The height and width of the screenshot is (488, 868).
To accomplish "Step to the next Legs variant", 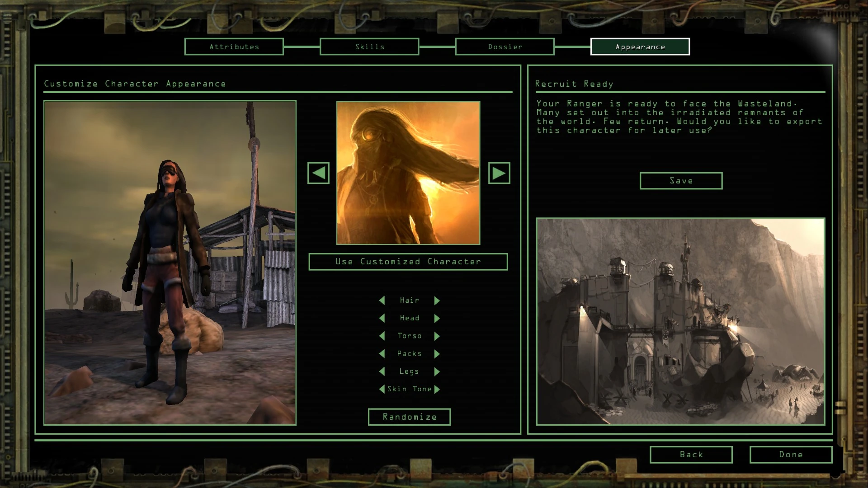I will (x=437, y=371).
